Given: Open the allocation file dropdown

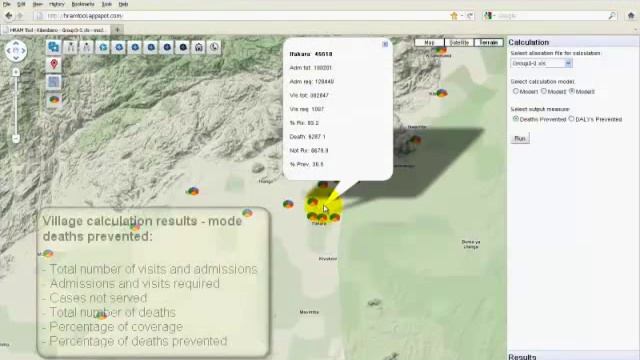Looking at the screenshot, I should (541, 63).
